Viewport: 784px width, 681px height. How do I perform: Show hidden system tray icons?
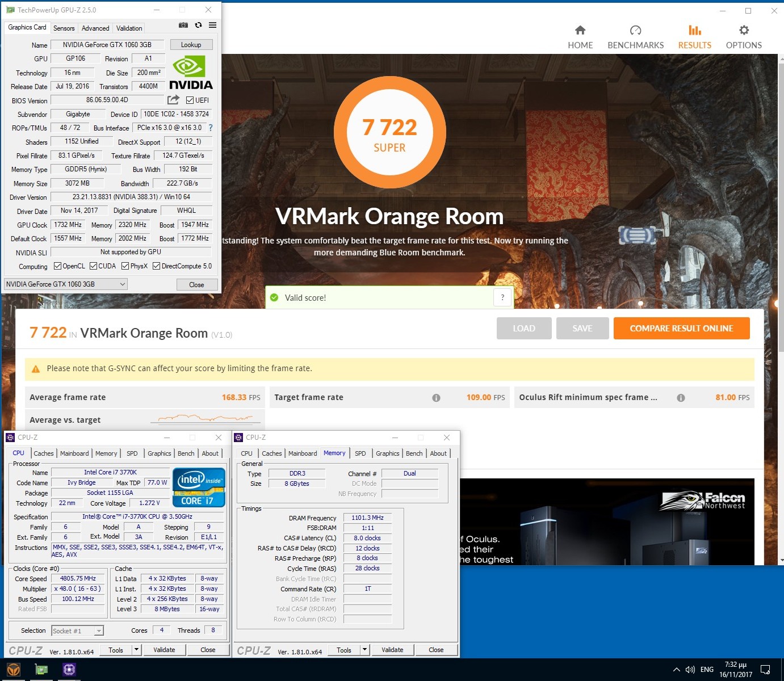(676, 670)
